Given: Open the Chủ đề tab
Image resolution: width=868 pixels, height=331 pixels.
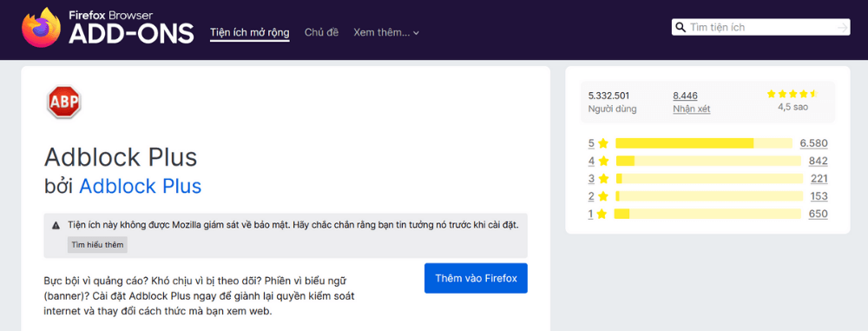Looking at the screenshot, I should (x=322, y=32).
